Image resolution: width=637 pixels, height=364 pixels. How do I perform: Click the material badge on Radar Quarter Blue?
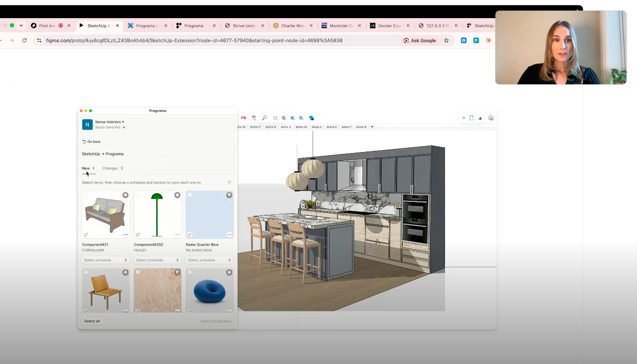click(x=229, y=195)
